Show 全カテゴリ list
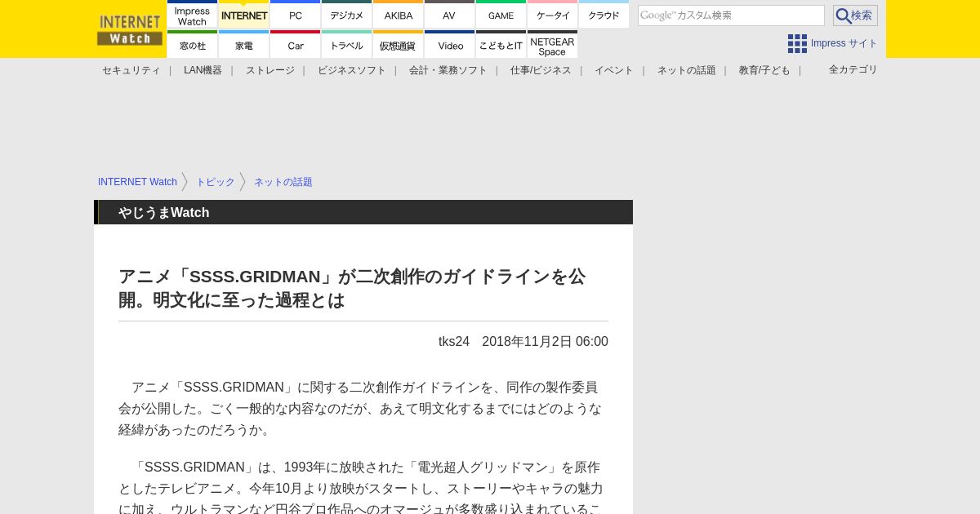The height and width of the screenshot is (514, 980). [853, 70]
